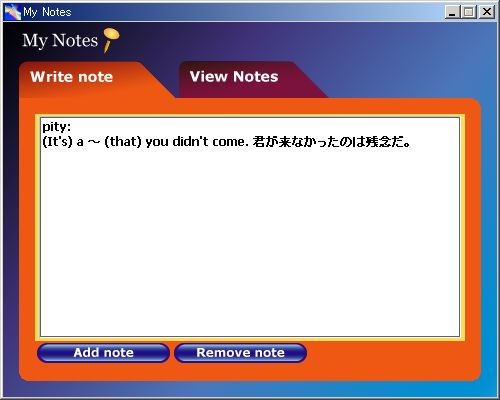Screen dimensions: 500x400
Task: Close the My Notes window
Action: (487, 12)
